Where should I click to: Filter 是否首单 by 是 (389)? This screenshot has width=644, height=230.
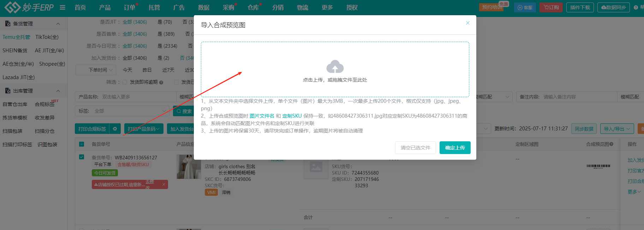166,34
